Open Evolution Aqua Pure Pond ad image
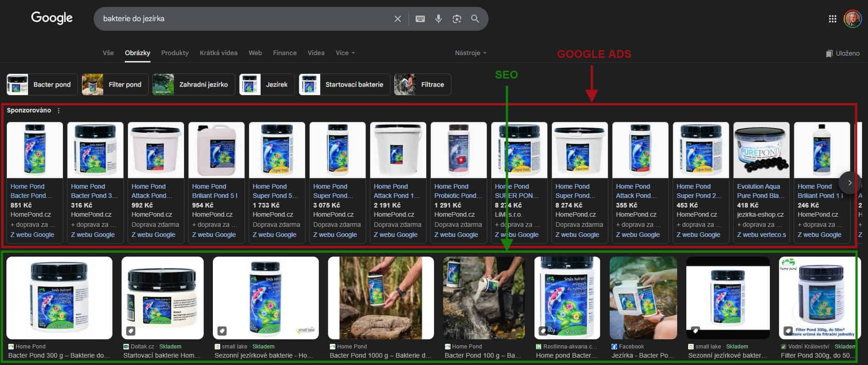 (x=762, y=150)
